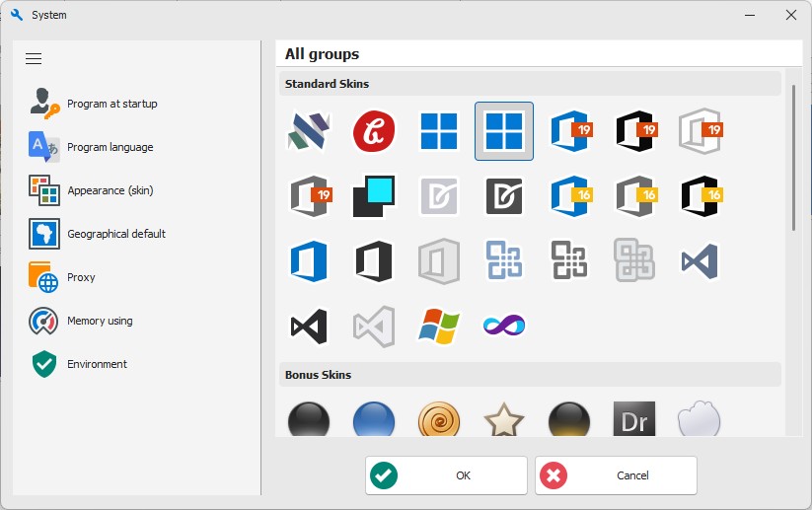
Task: Choose the dark orange-glow sphere bonus skin
Action: click(569, 418)
